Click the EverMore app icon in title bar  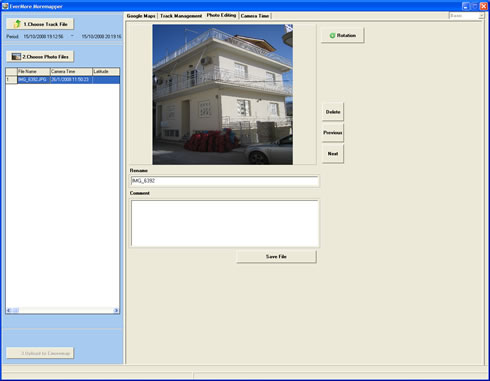(5, 6)
